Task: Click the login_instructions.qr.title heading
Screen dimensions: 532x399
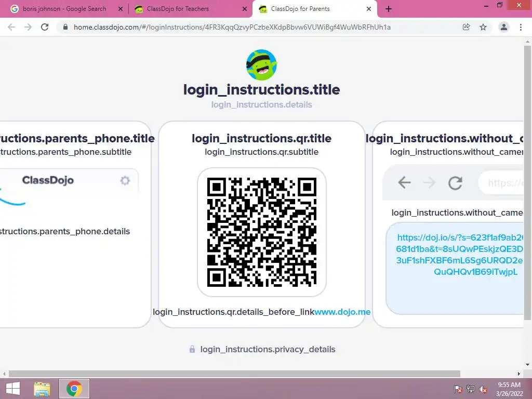Action: coord(262,138)
